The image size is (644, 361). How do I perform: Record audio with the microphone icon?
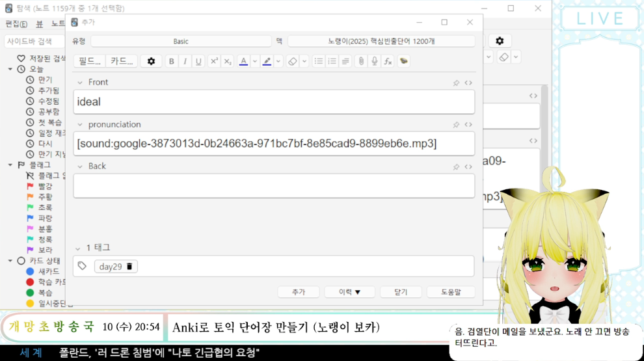point(375,61)
